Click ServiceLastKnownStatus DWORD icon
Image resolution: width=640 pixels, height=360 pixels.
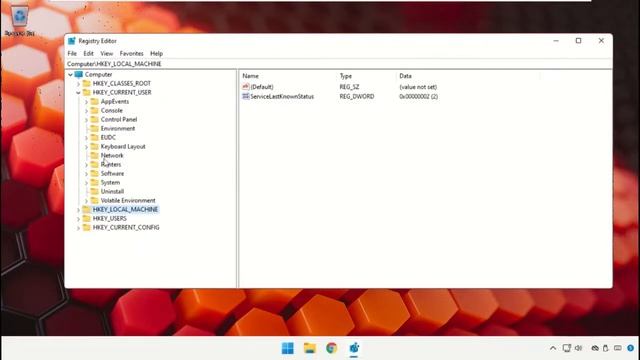click(246, 96)
